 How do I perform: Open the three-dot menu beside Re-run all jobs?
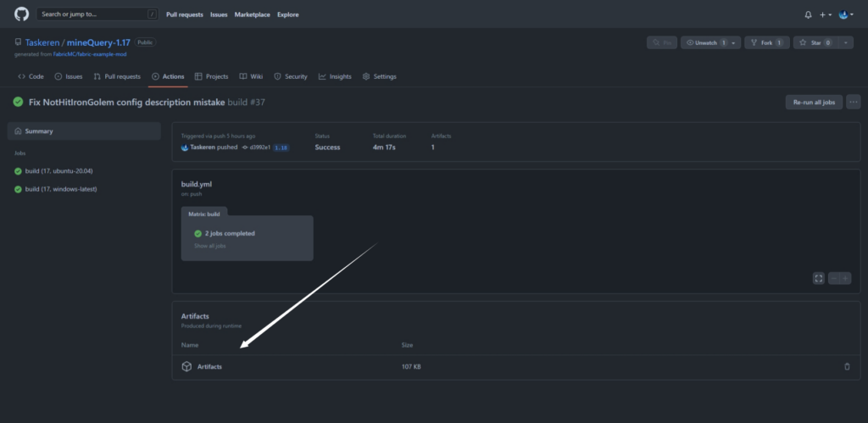pos(853,102)
